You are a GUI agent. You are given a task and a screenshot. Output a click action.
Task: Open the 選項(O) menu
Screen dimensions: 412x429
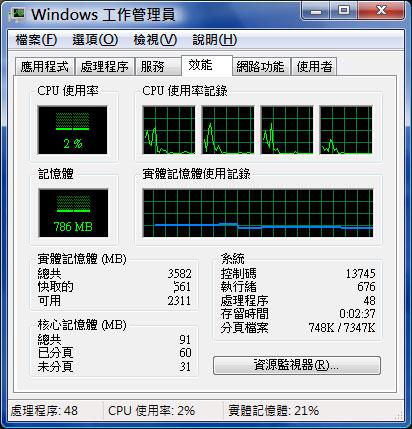95,40
